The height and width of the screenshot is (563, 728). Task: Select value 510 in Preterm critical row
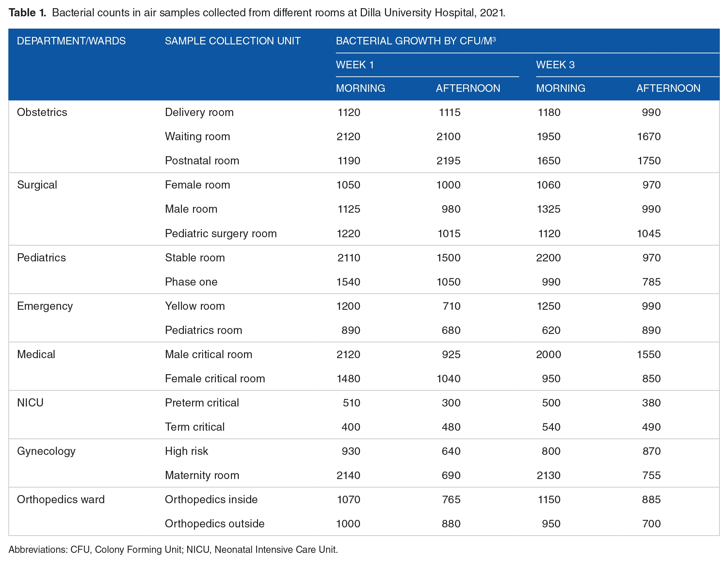(351, 403)
